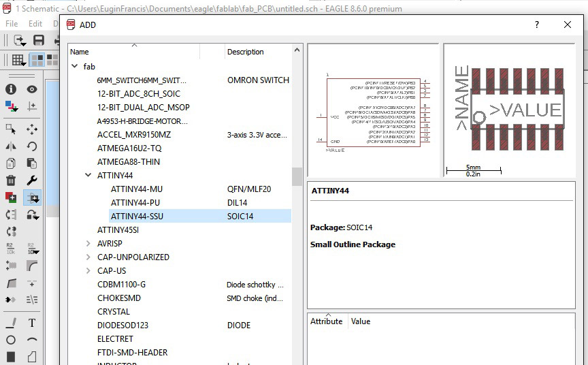Screen dimensions: 588x365
Task: Select the Mirror tool
Action: click(x=11, y=146)
